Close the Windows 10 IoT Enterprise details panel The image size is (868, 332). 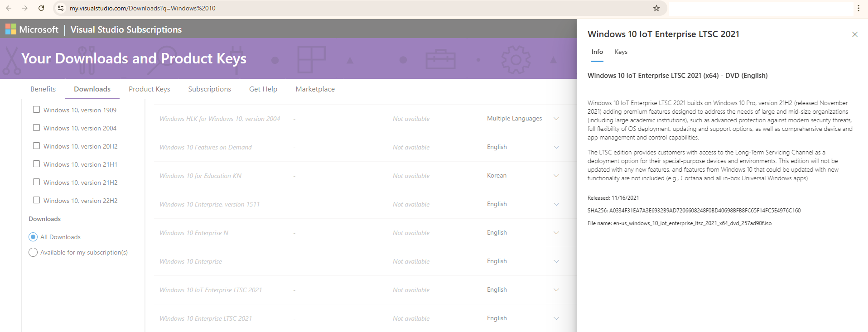(x=855, y=34)
